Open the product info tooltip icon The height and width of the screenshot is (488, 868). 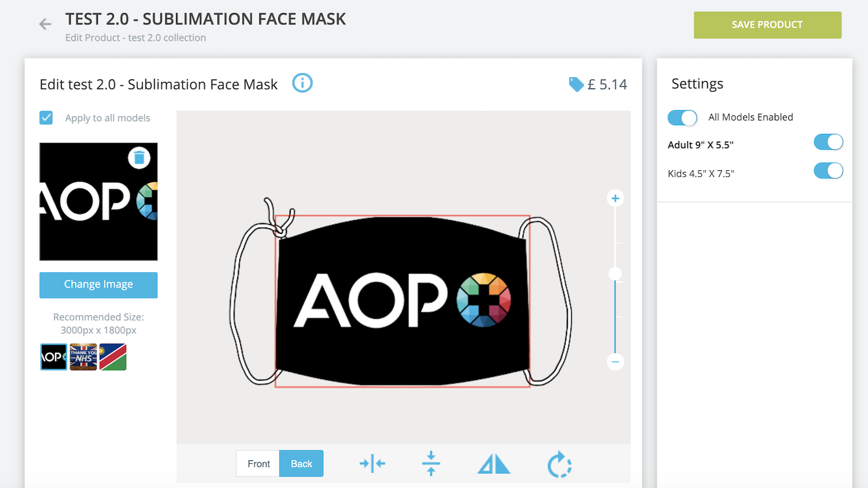pyautogui.click(x=303, y=83)
